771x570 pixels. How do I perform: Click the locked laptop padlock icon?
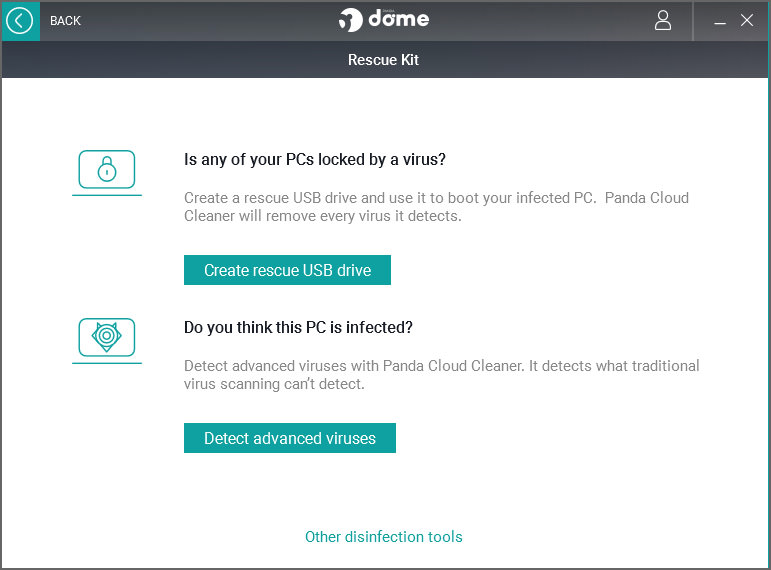(107, 169)
